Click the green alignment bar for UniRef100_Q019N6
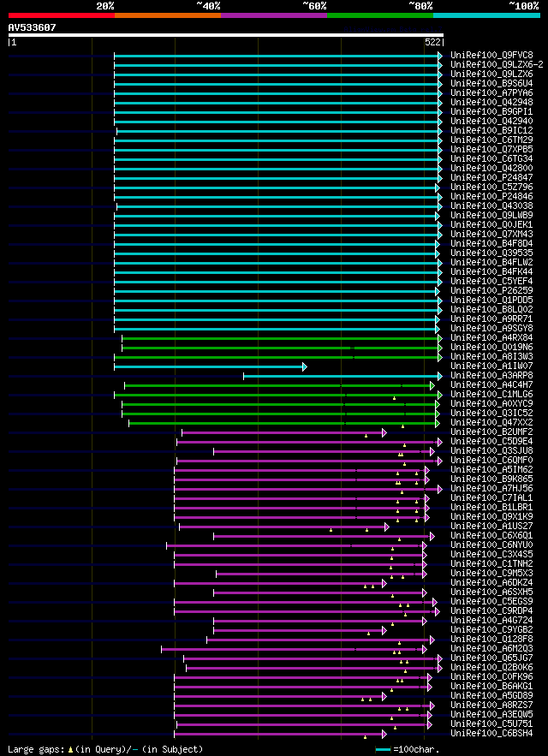Viewport: 548px width, 756px height. click(x=283, y=348)
